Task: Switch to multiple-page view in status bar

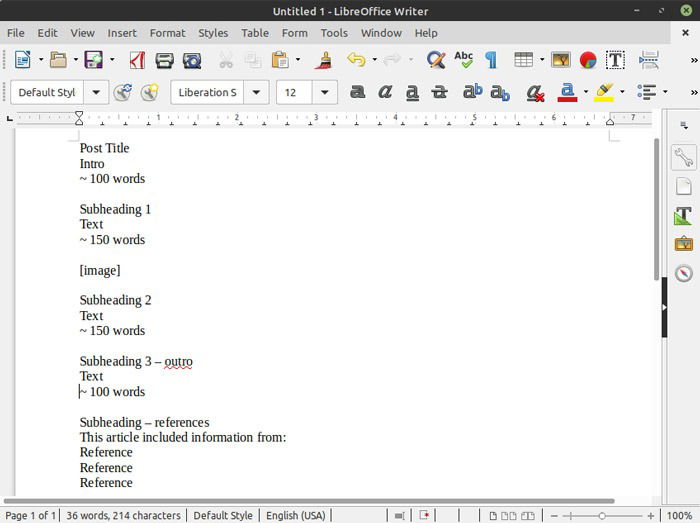Action: tap(509, 516)
